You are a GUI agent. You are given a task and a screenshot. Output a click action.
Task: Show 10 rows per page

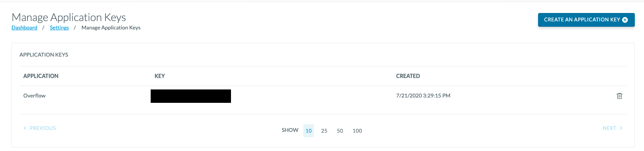(x=309, y=131)
